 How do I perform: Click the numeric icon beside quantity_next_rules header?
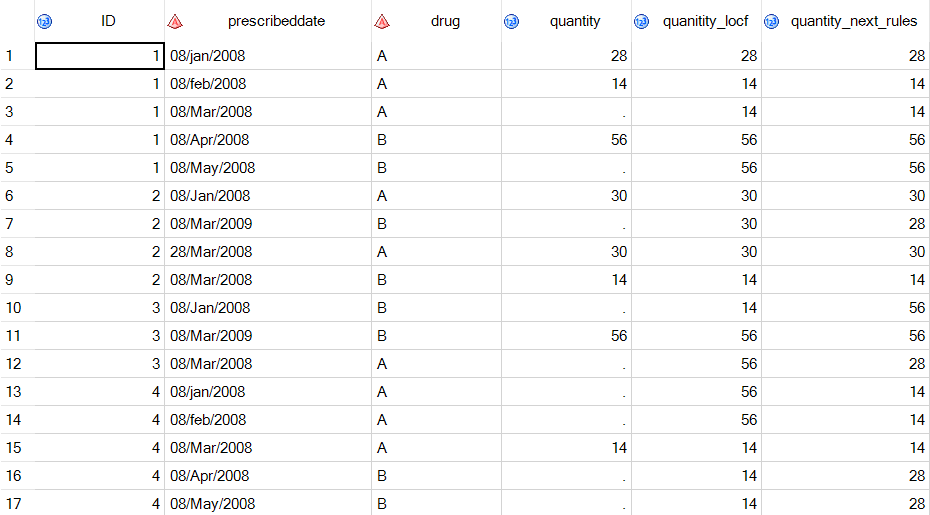coord(772,21)
